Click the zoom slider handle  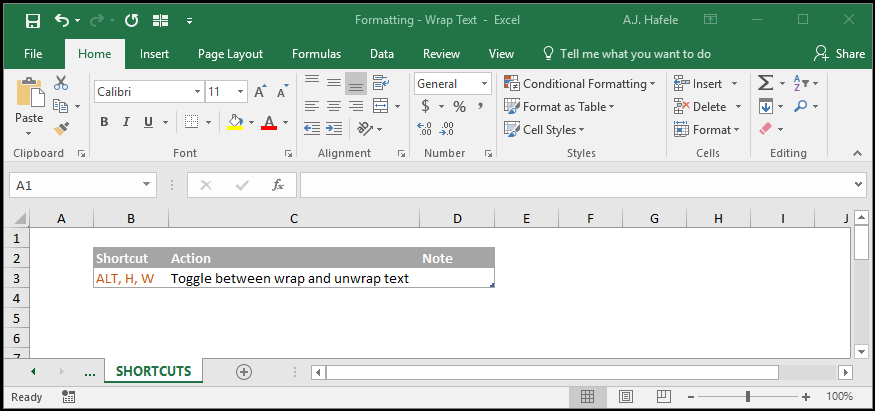click(748, 397)
